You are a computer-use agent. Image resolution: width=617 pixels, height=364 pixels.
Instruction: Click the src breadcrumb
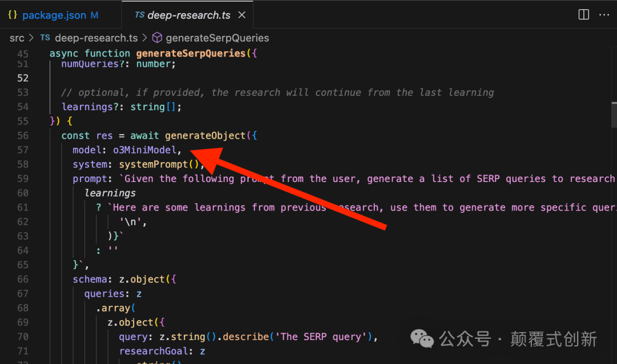pos(17,38)
